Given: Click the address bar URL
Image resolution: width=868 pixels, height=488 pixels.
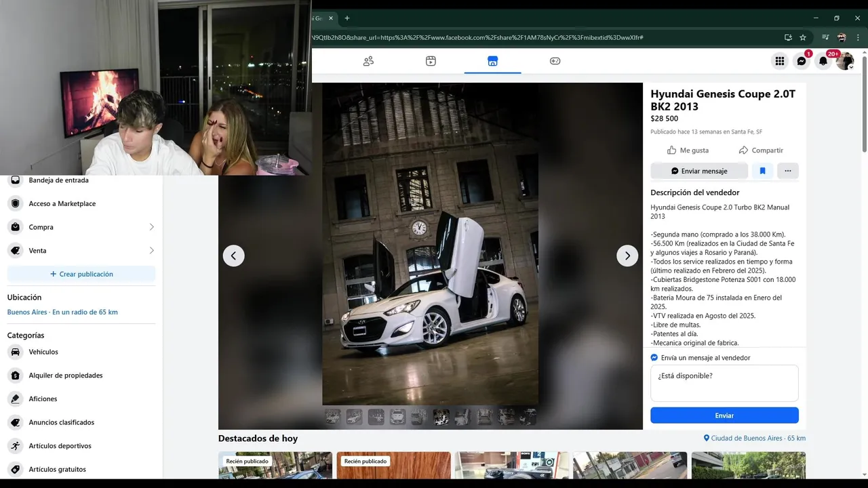Looking at the screenshot, I should 477,37.
